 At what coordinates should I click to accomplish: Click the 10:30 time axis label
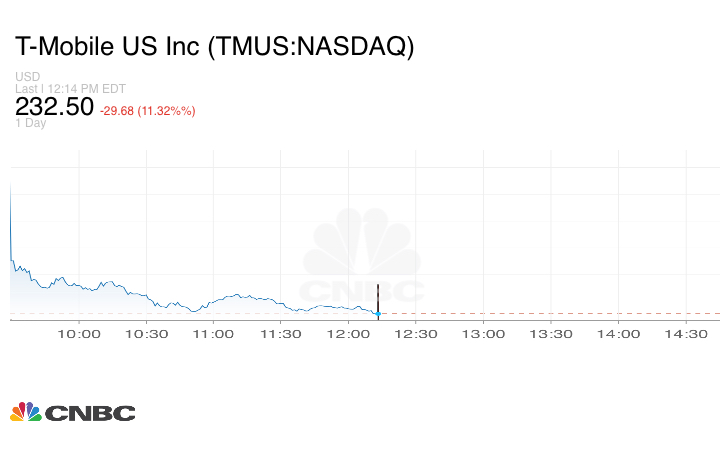tap(147, 334)
